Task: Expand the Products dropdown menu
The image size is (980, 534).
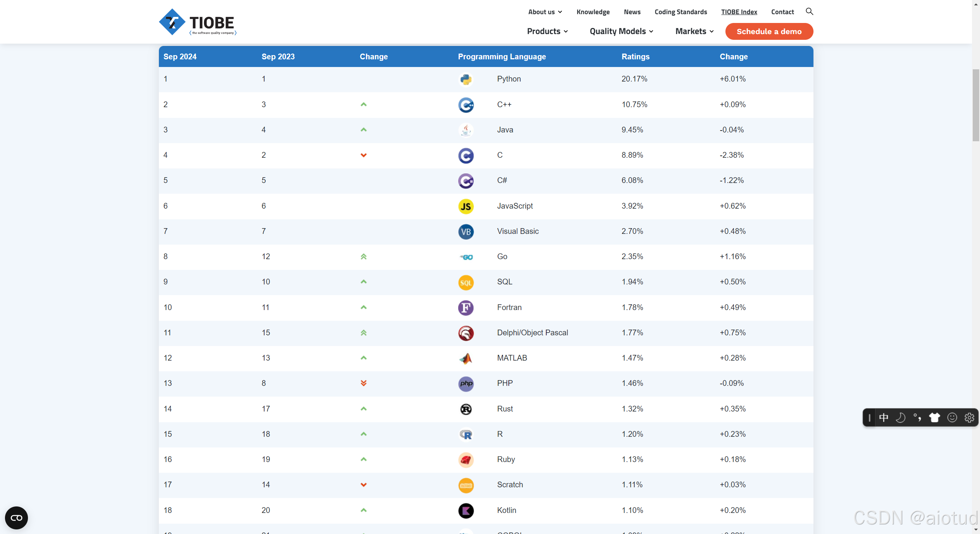Action: [x=547, y=31]
